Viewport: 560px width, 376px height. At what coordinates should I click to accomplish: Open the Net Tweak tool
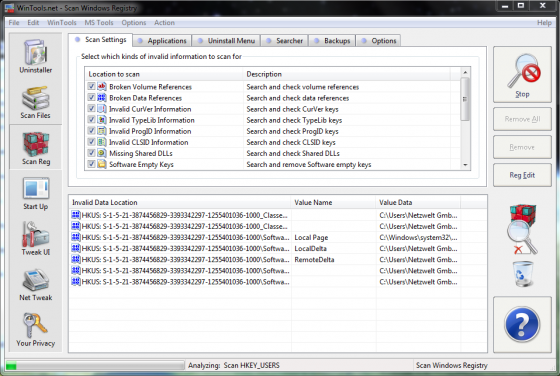pos(36,285)
